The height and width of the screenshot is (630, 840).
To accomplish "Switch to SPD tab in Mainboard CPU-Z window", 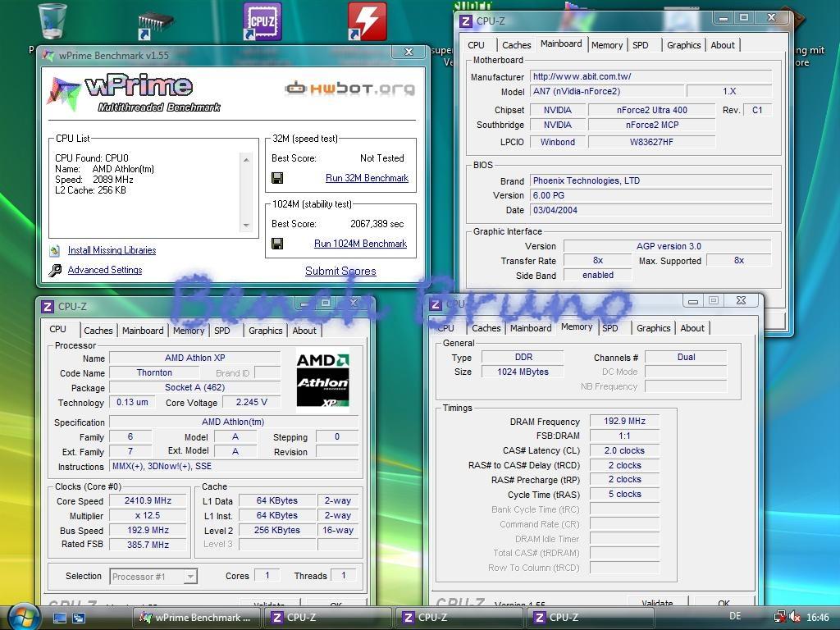I will (641, 45).
